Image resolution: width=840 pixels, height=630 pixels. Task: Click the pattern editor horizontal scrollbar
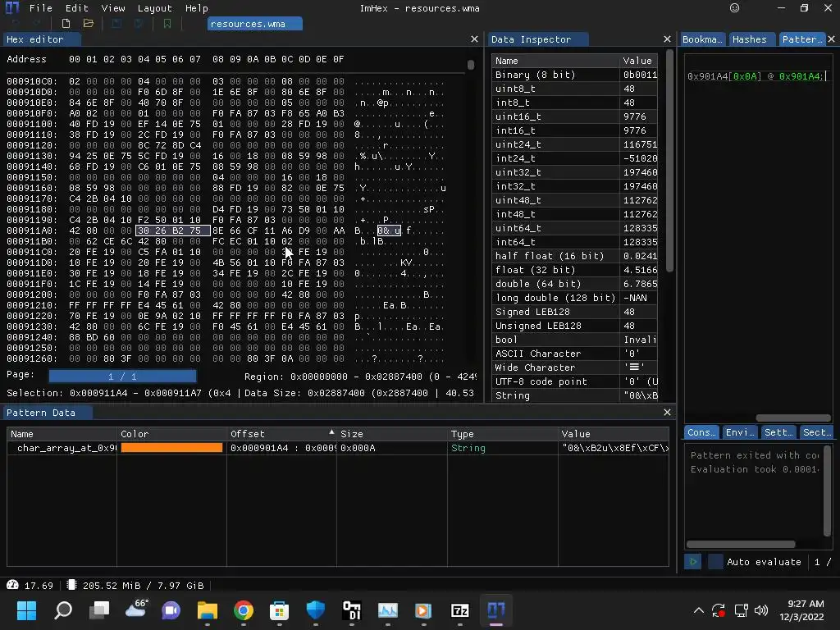pyautogui.click(x=793, y=418)
